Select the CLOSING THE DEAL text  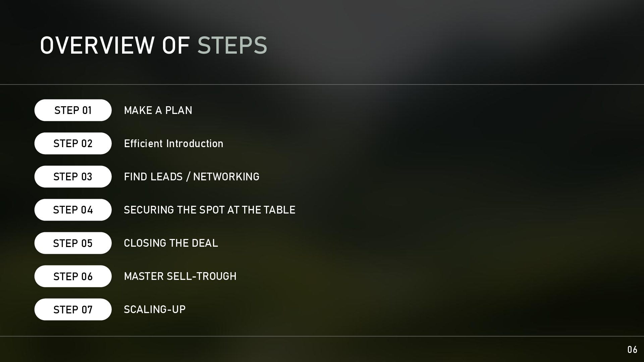[171, 243]
